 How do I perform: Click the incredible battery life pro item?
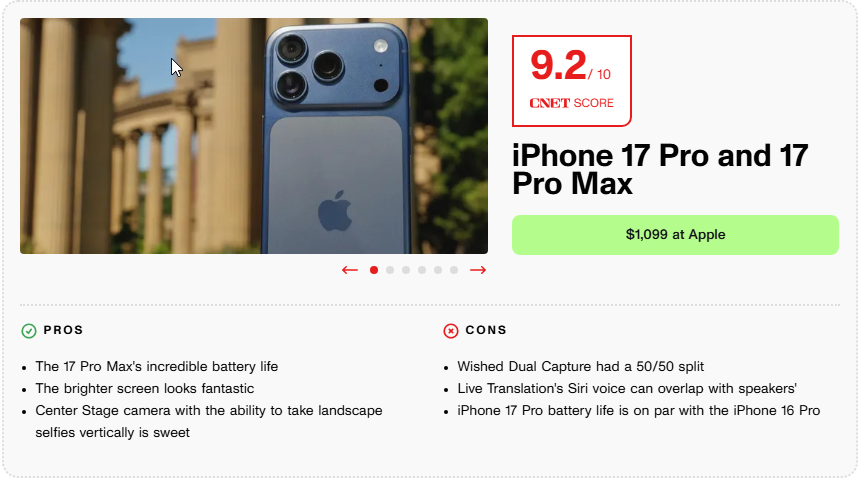click(x=157, y=367)
